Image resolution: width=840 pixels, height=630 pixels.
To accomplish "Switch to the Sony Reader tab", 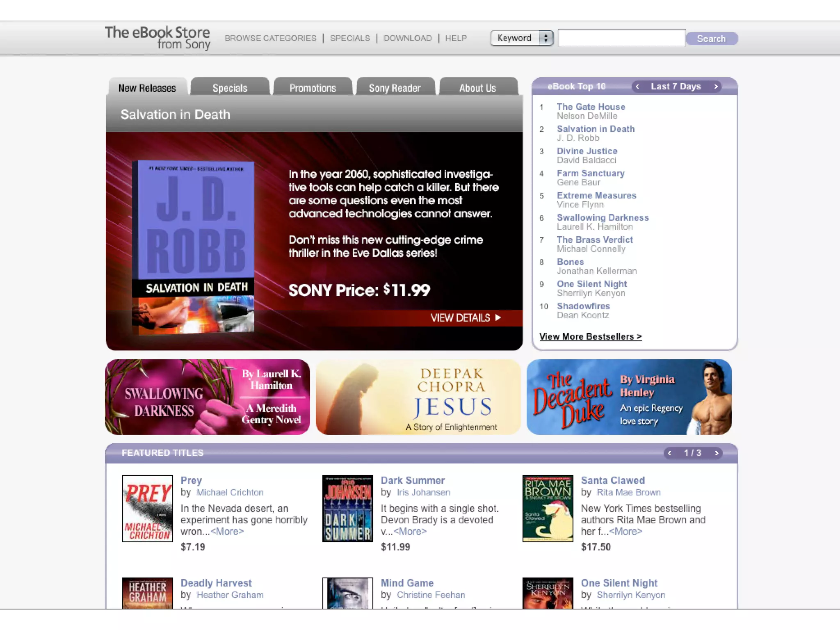I will coord(395,88).
